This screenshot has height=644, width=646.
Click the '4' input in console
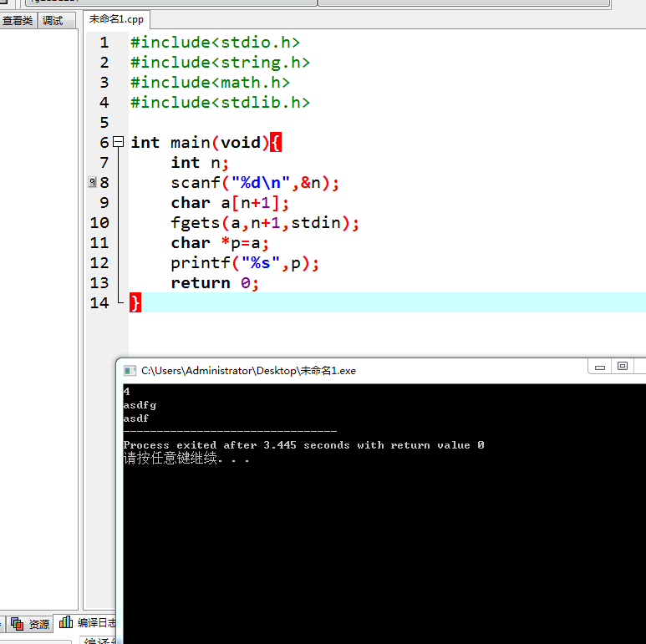pyautogui.click(x=126, y=391)
